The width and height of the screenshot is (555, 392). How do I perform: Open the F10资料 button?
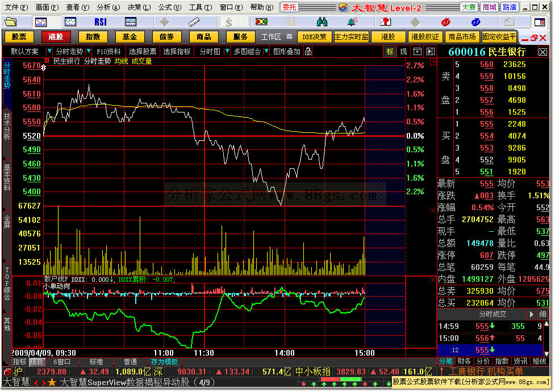click(109, 52)
